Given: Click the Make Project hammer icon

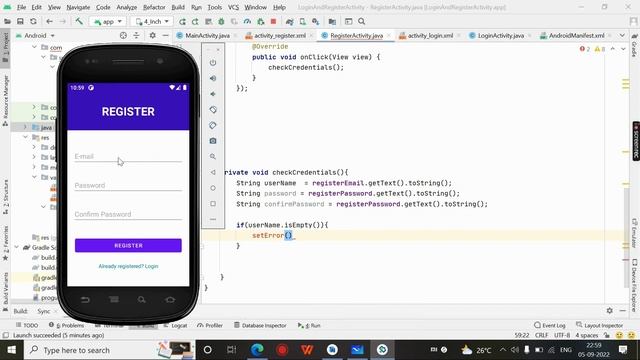Looking at the screenshot, I should 79,21.
